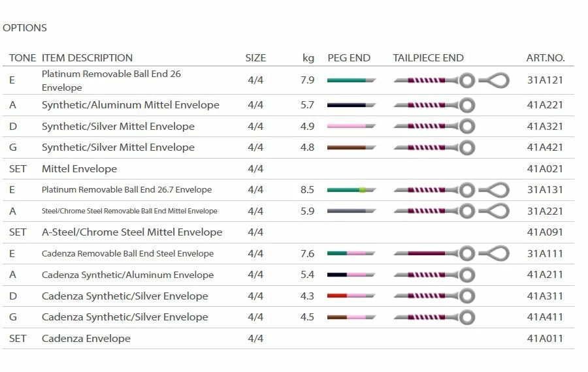Click the brown peg end image for 41A421
Image resolution: width=588 pixels, height=372 pixels.
(x=351, y=147)
